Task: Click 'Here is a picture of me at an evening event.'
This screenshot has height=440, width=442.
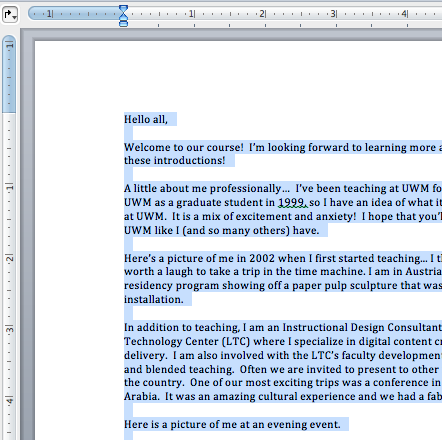Action: (232, 424)
